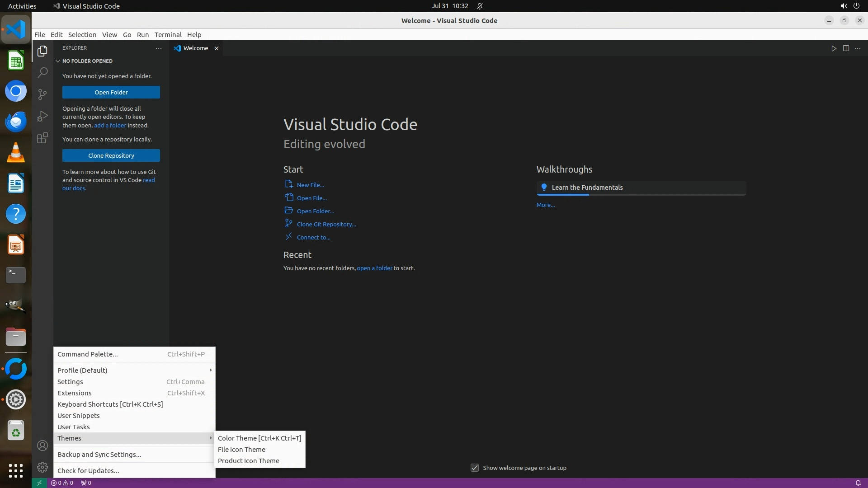This screenshot has height=488, width=868.
Task: Open the Extensions view icon
Action: [x=42, y=138]
